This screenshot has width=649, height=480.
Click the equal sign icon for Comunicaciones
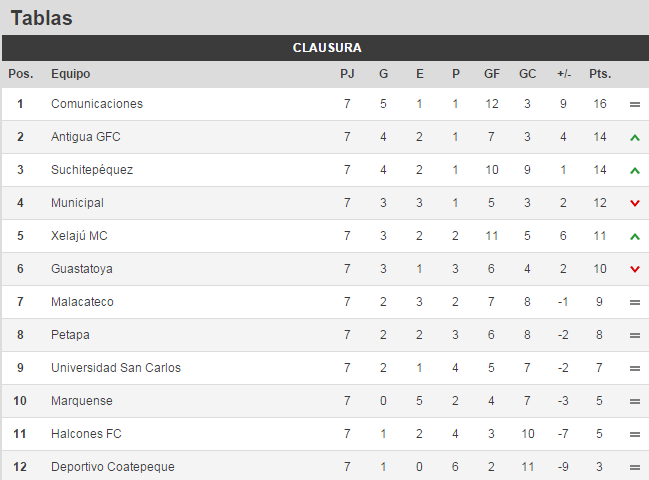tap(635, 104)
